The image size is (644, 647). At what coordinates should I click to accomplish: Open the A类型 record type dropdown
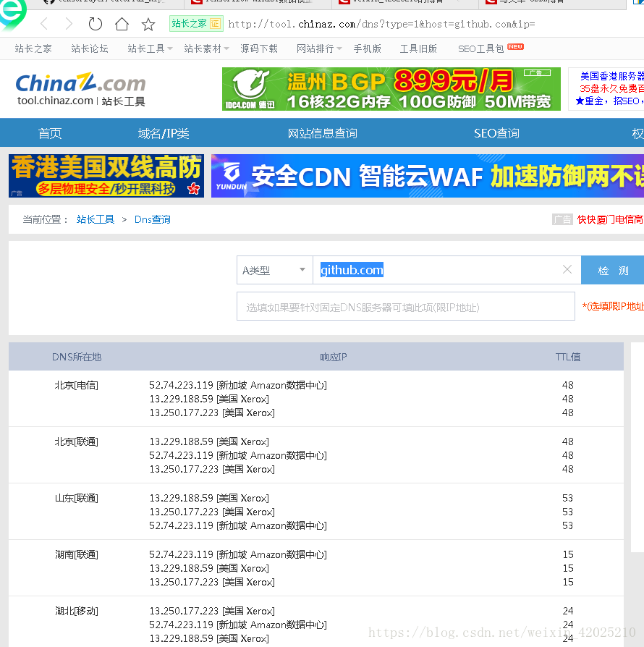274,270
